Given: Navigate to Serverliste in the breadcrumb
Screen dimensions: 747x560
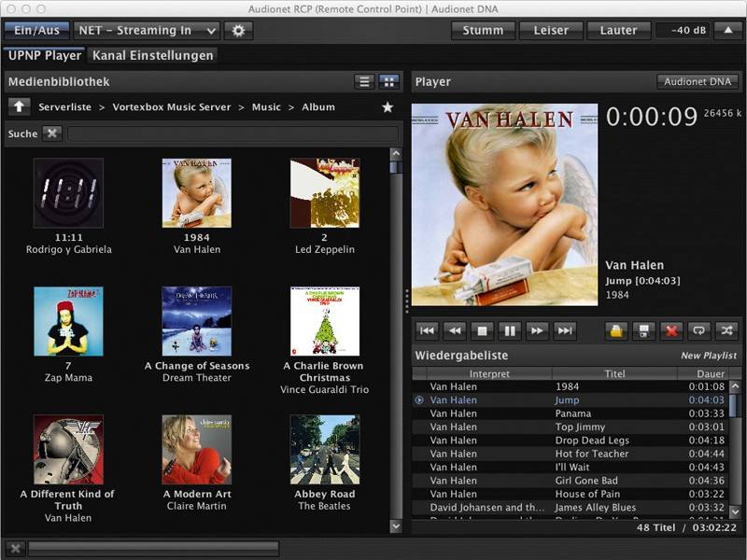Looking at the screenshot, I should pos(64,107).
